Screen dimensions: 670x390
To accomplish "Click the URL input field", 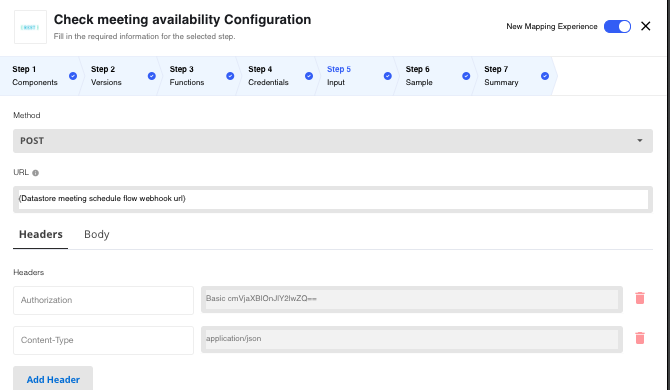I will pos(333,199).
